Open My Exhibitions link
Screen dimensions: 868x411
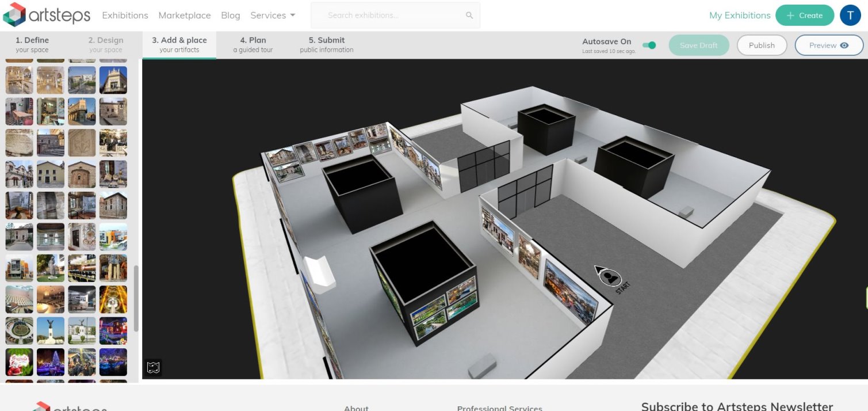(x=740, y=16)
